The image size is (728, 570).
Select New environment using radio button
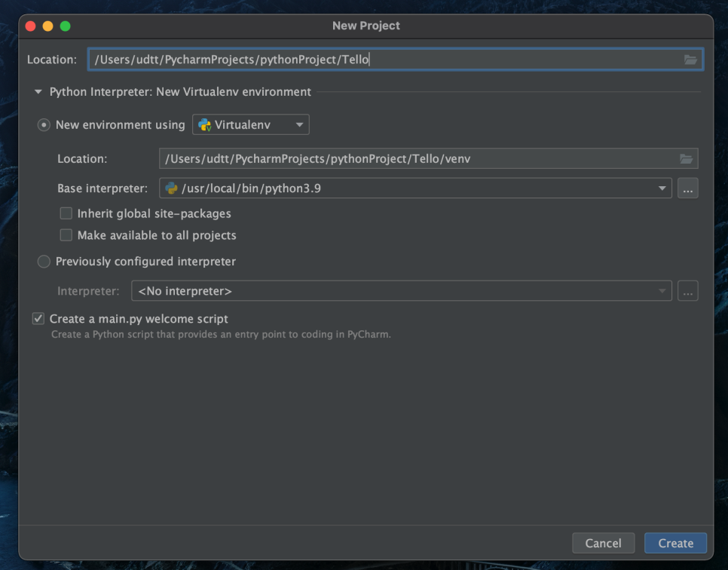(x=44, y=125)
